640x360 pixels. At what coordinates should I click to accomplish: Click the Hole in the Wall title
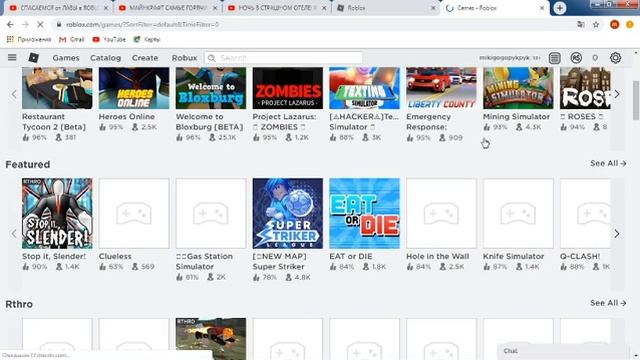pos(438,256)
